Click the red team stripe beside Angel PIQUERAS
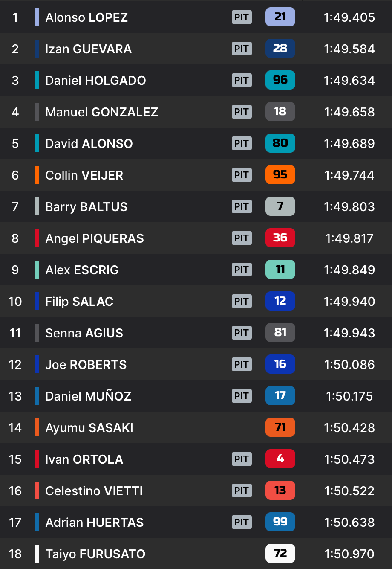The height and width of the screenshot is (569, 392). [x=37, y=238]
